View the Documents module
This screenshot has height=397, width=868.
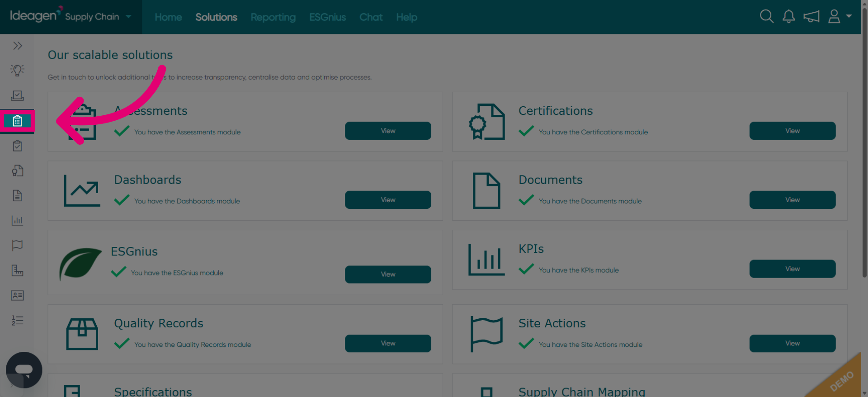point(792,200)
